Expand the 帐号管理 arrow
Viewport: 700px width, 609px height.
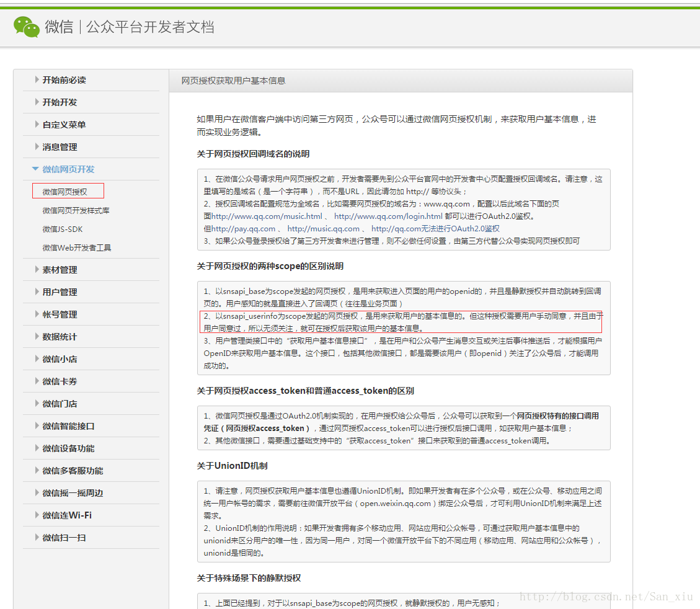click(37, 314)
